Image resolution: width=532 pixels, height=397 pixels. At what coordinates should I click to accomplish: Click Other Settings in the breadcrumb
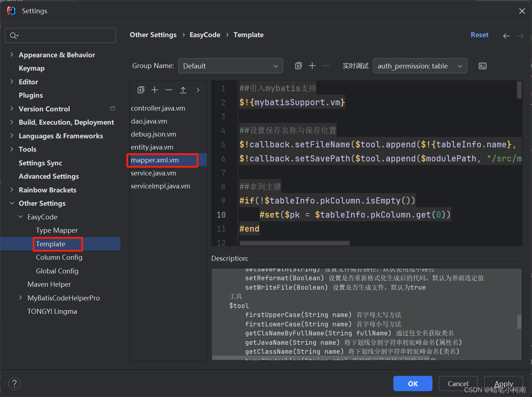[x=153, y=35]
